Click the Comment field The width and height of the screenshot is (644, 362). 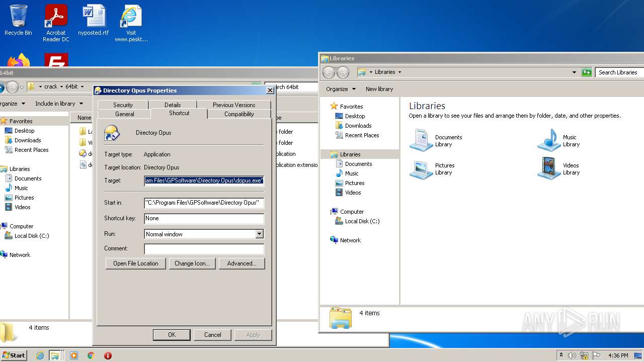204,248
